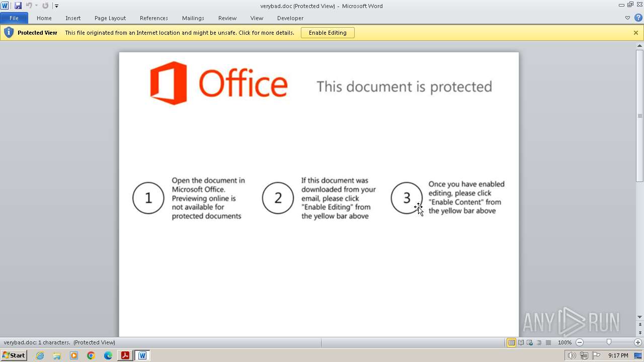Click the Word taskbar button
This screenshot has width=644, height=362.
coord(142,355)
